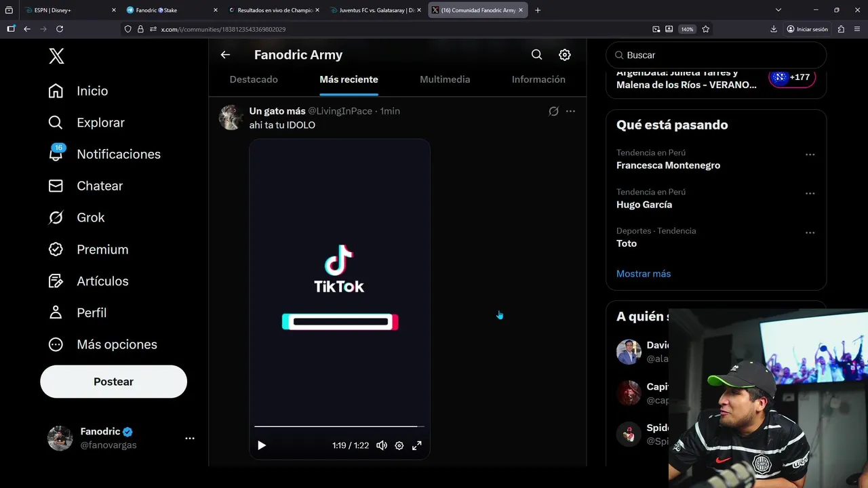Open browser application menu
Image resolution: width=868 pixels, height=488 pixels.
click(856, 29)
